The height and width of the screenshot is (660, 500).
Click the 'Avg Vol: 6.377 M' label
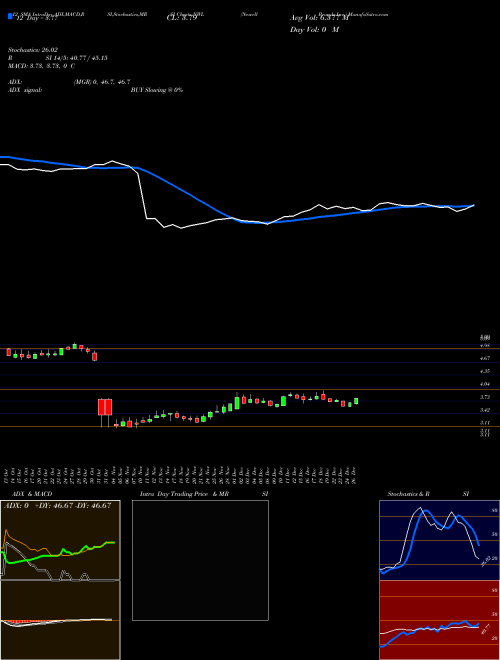[319, 18]
